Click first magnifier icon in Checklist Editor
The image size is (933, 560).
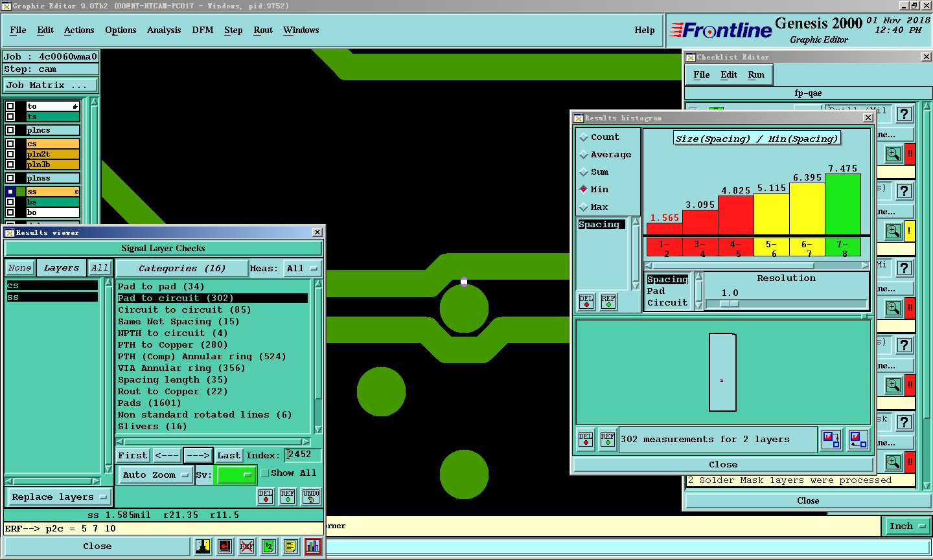[x=893, y=154]
